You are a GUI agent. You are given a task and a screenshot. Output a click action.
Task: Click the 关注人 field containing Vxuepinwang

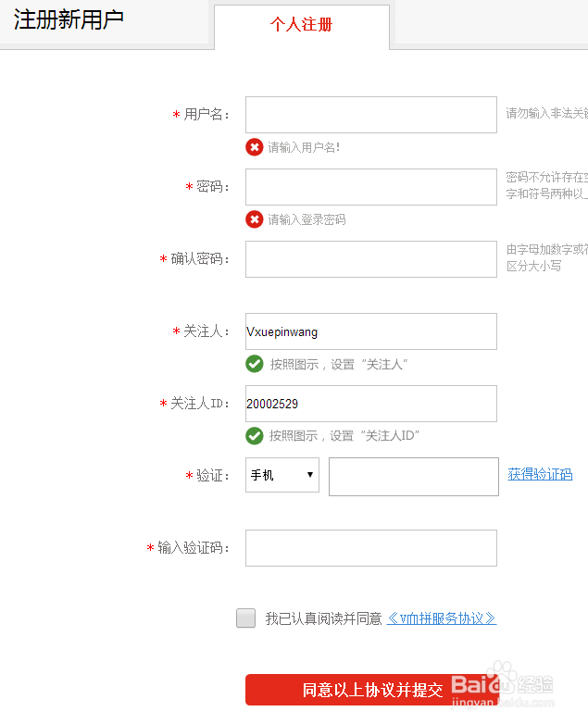(x=370, y=331)
